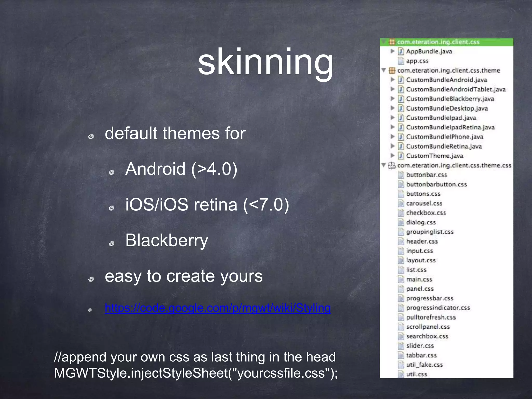This screenshot has width=532, height=399.
Task: Select util_fake.css in the tree
Action: (424, 365)
